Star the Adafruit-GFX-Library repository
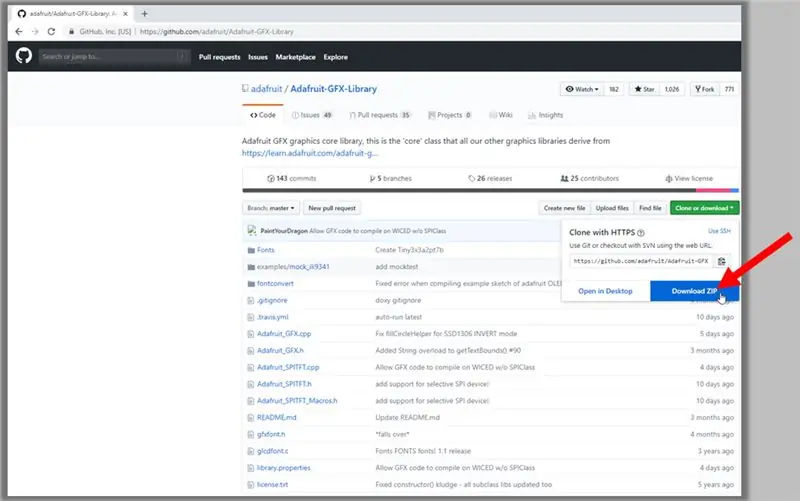800x501 pixels. pyautogui.click(x=644, y=89)
